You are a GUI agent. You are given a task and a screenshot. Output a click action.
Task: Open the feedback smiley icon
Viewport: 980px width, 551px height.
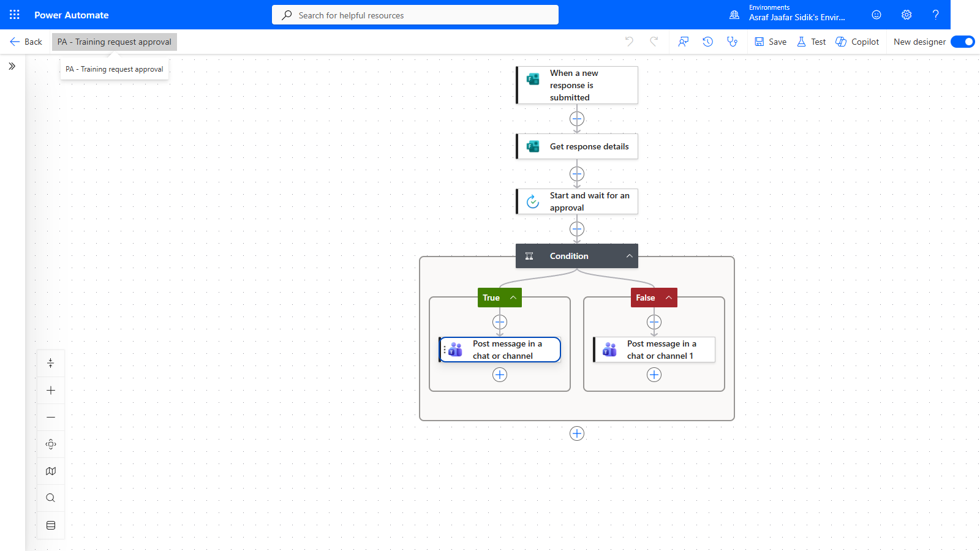[876, 15]
